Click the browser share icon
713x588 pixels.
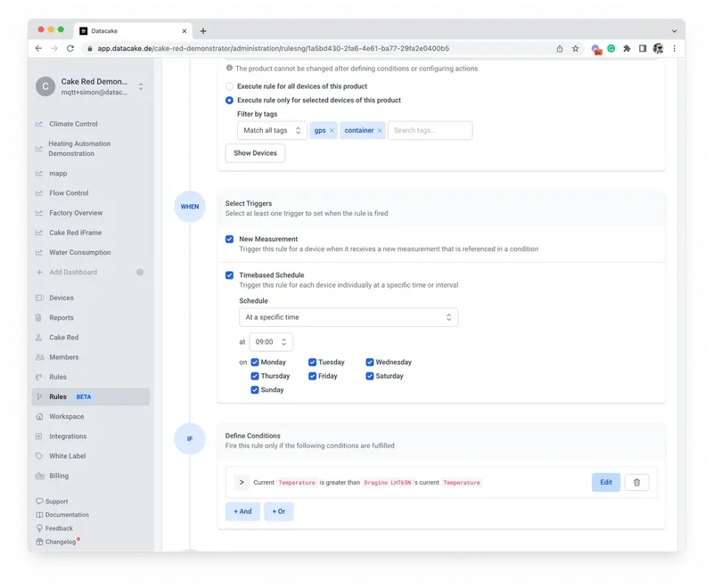click(560, 49)
